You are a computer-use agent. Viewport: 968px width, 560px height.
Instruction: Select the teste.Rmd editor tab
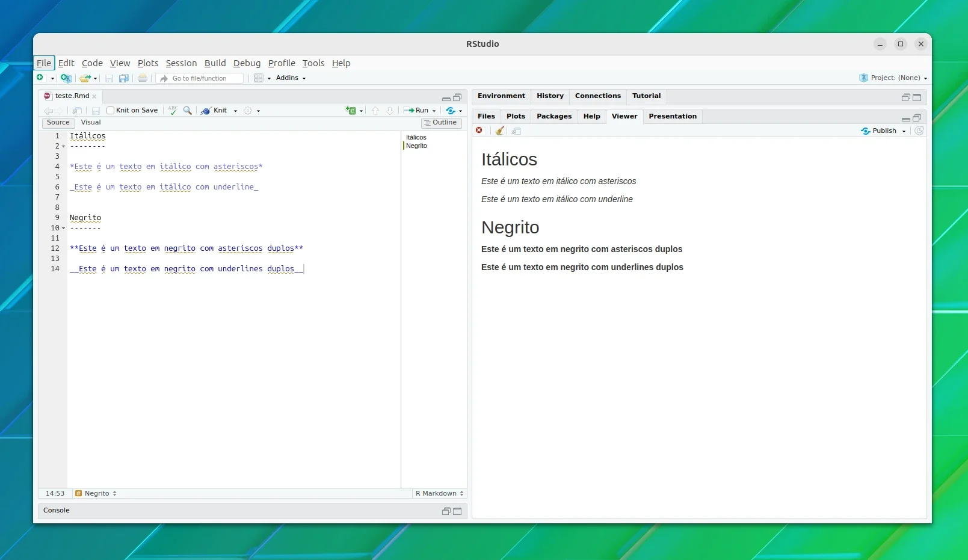click(72, 96)
